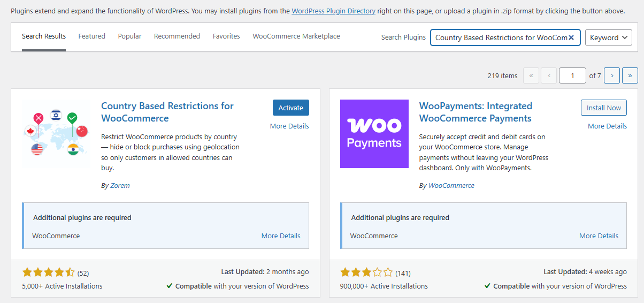Click the Search Plugins input field
The height and width of the screenshot is (303, 644).
[500, 37]
